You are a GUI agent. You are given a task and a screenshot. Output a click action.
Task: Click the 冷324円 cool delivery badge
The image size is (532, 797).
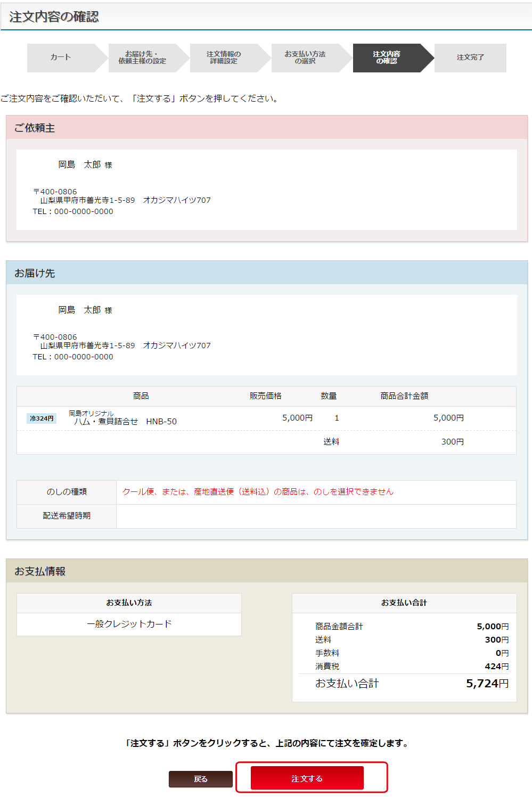pos(42,418)
